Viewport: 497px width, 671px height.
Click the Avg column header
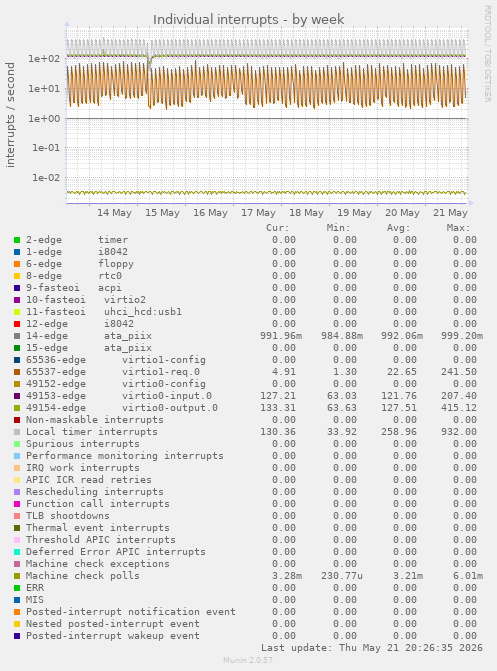pyautogui.click(x=398, y=228)
